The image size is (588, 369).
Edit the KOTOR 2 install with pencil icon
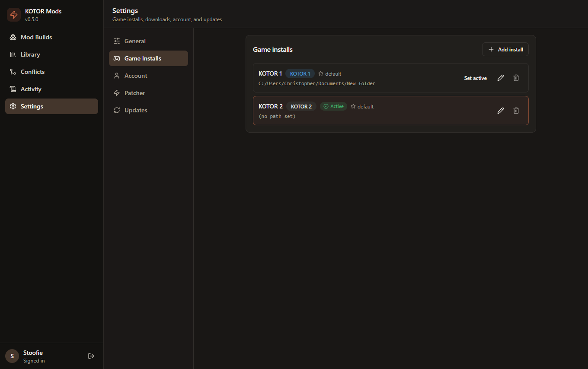click(501, 111)
